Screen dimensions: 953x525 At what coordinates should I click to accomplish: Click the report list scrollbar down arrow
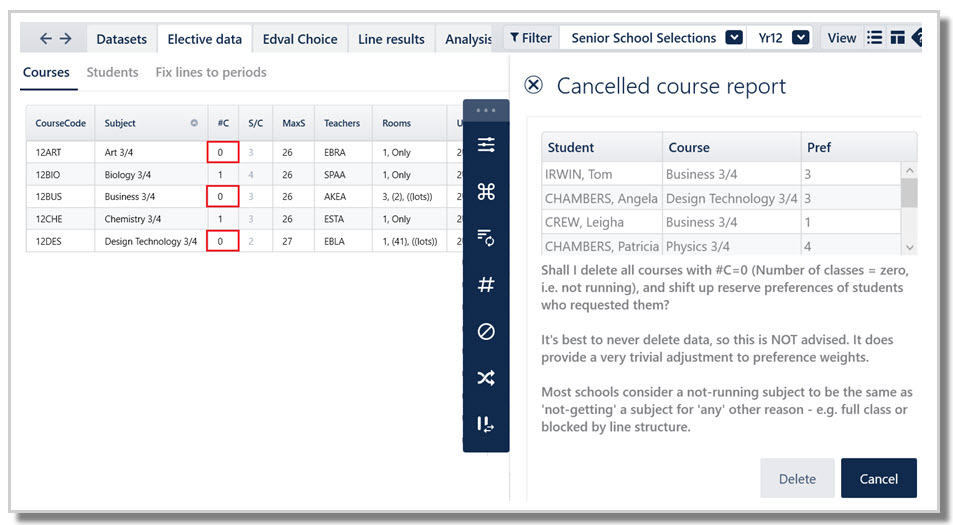pos(909,247)
